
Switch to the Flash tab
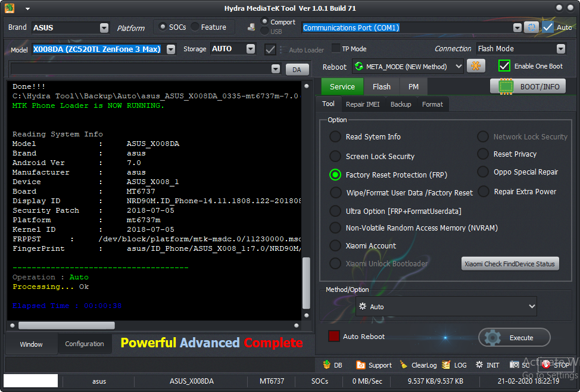point(381,86)
